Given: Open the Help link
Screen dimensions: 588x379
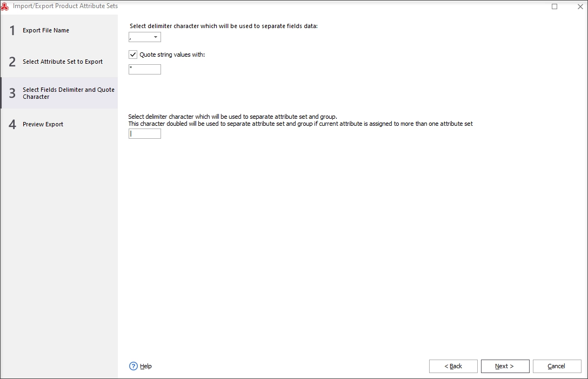Looking at the screenshot, I should pos(146,366).
